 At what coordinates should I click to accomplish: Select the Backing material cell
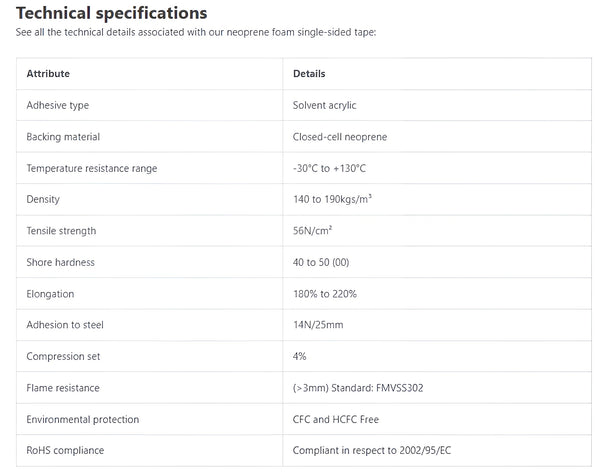point(63,136)
